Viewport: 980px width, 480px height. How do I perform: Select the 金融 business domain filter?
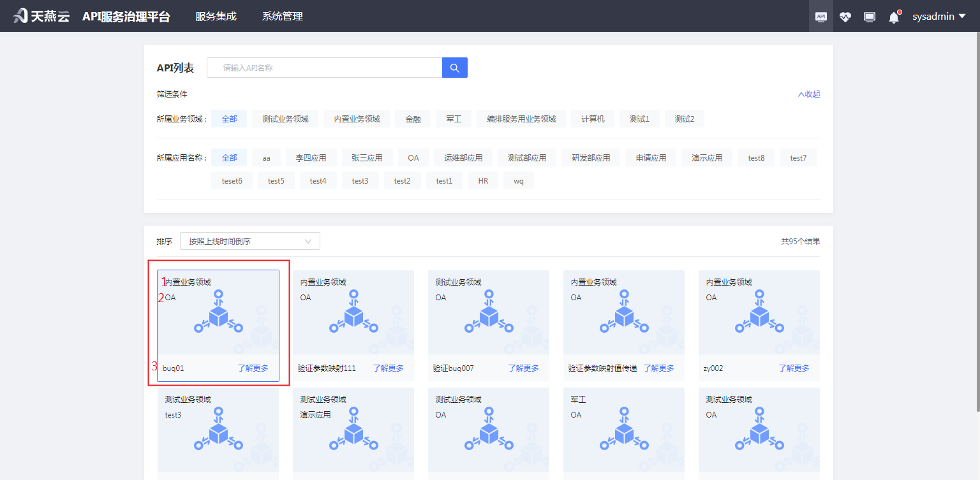[412, 118]
